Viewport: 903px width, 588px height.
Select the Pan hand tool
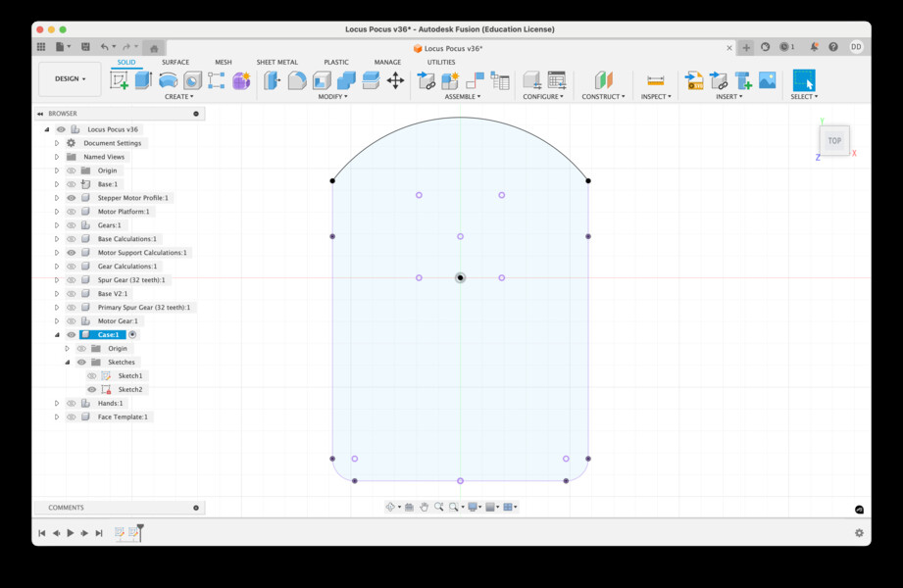(424, 507)
